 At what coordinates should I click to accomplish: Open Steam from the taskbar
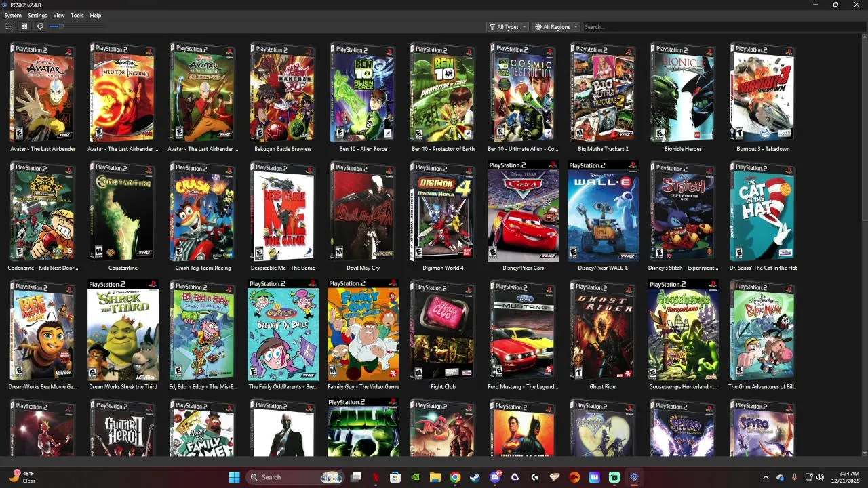tap(475, 477)
